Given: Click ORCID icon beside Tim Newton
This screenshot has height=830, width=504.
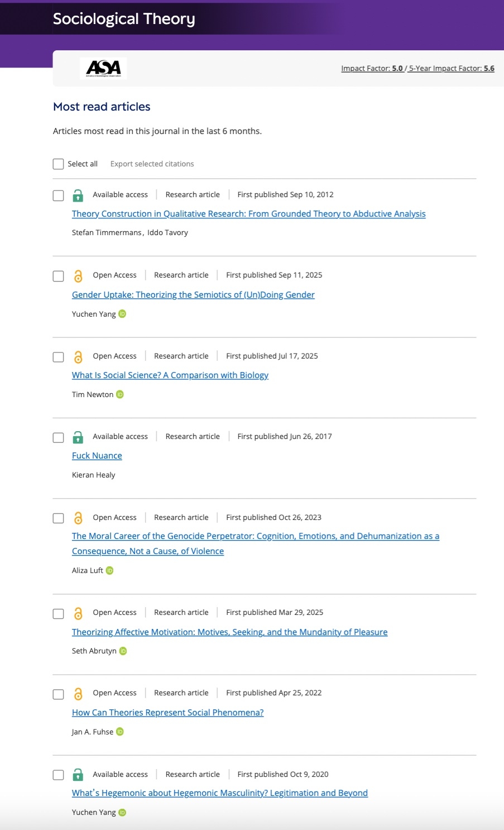Looking at the screenshot, I should (x=120, y=394).
